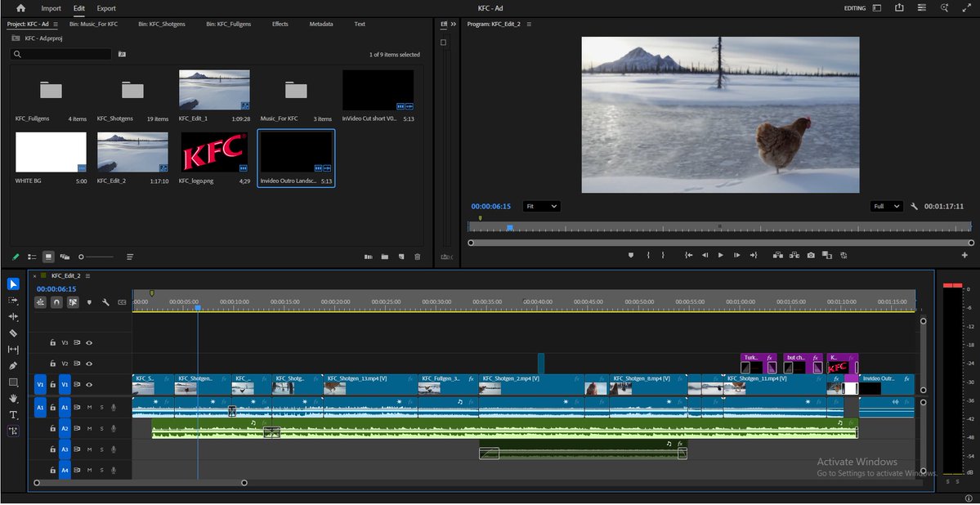
Task: Select the KFC_logo.png thumbnail
Action: coord(214,153)
